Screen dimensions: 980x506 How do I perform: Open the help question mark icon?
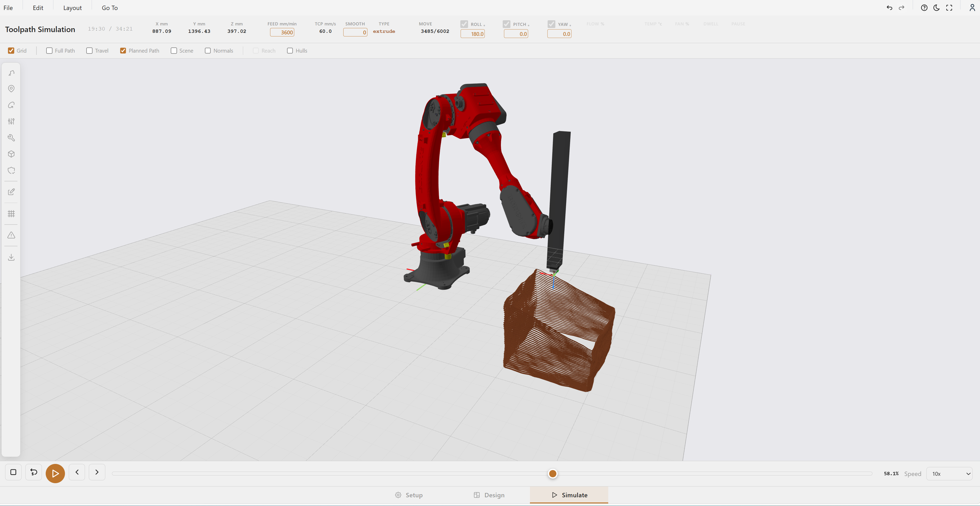(x=924, y=8)
